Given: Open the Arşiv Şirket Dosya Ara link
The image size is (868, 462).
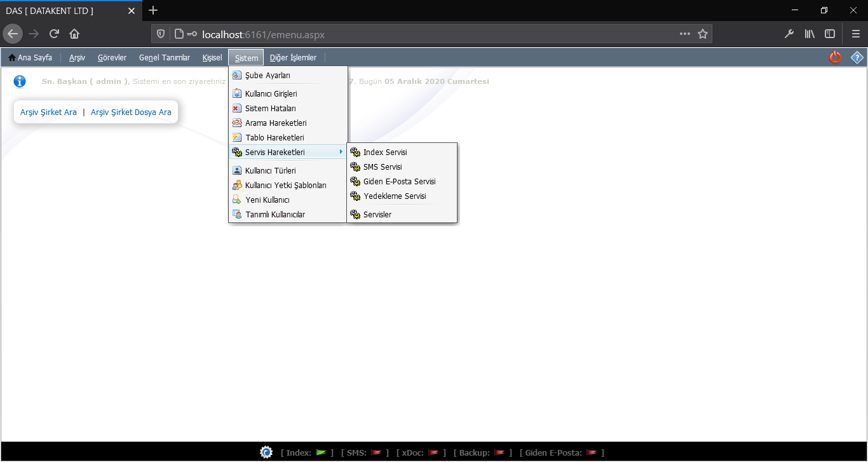Looking at the screenshot, I should (131, 112).
